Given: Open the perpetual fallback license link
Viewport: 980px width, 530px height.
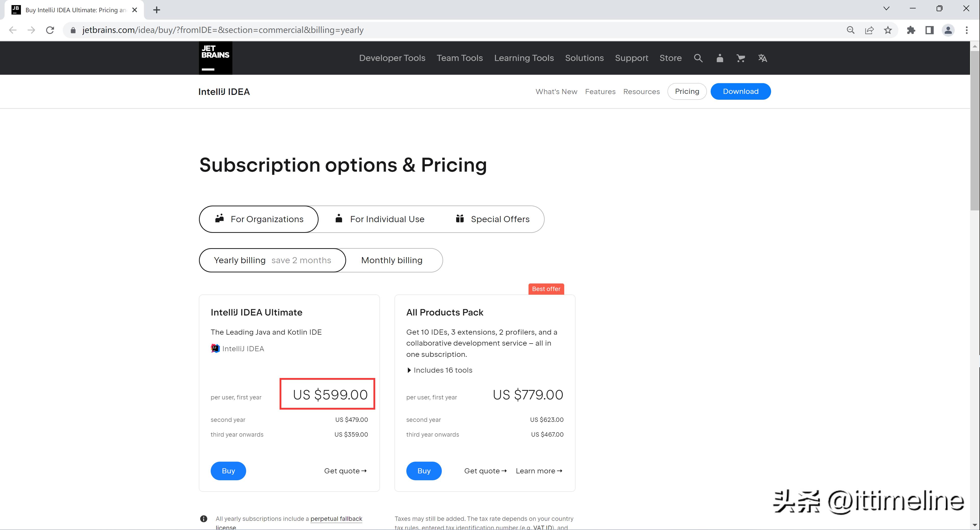Looking at the screenshot, I should [x=336, y=519].
